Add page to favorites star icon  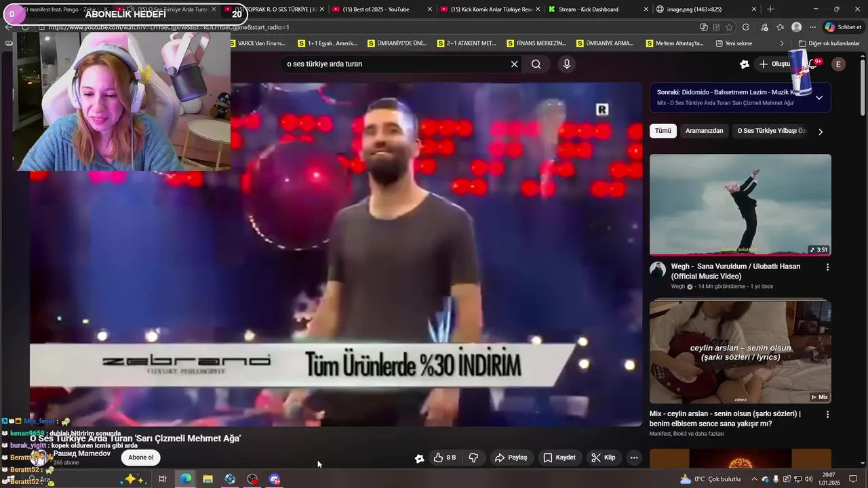point(729,27)
